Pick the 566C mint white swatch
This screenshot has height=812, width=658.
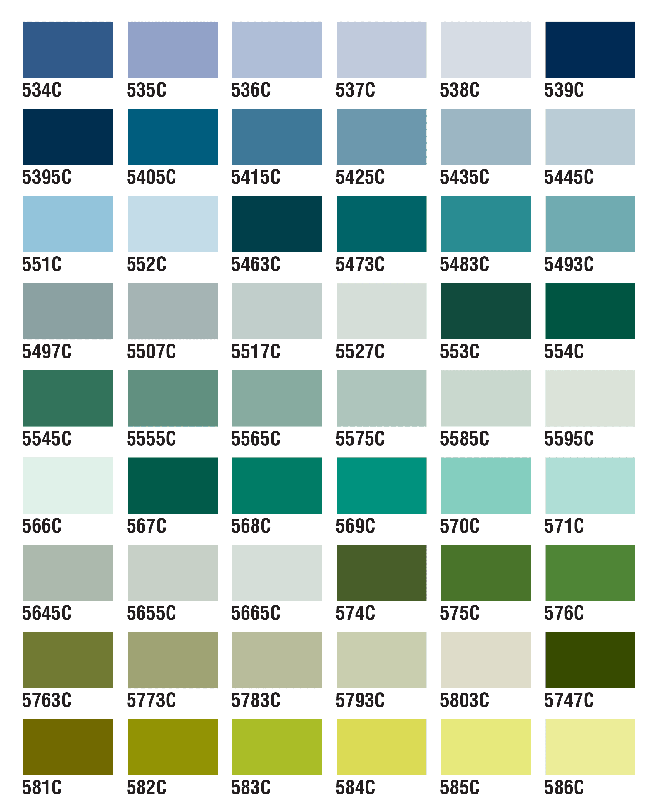coord(68,485)
